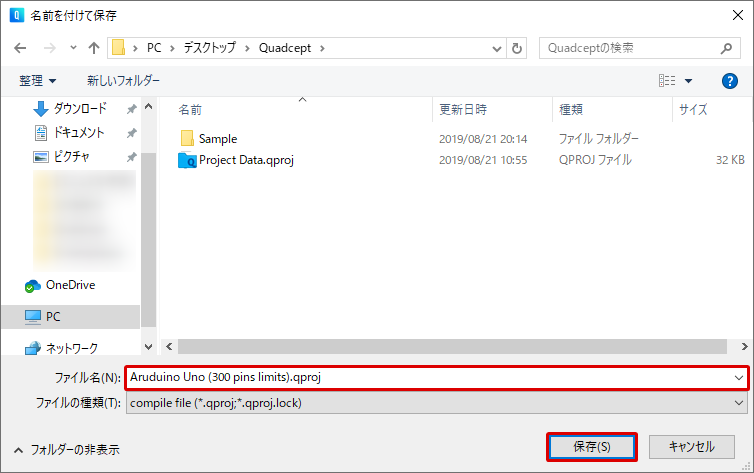
Task: Collapse folders with フォルダーの非表示
Action: pyautogui.click(x=66, y=450)
